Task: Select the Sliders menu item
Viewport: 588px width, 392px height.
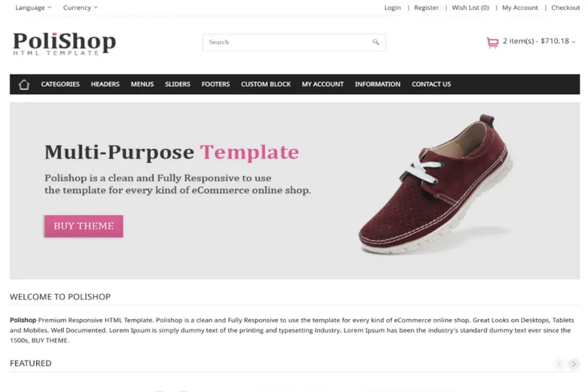Action: pos(178,84)
